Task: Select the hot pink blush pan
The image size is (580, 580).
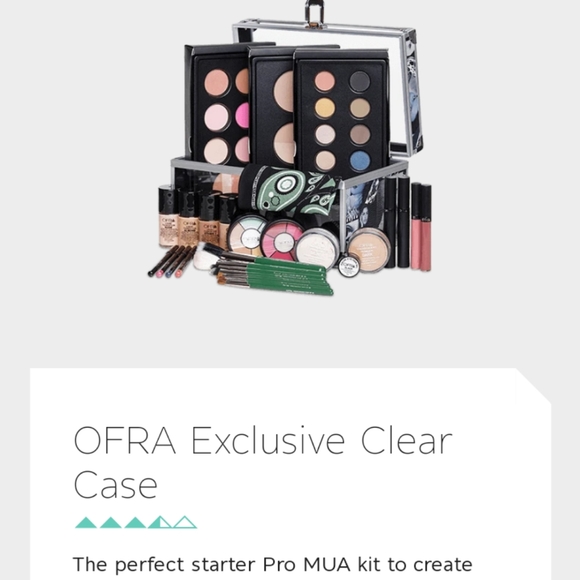Action: click(x=243, y=115)
